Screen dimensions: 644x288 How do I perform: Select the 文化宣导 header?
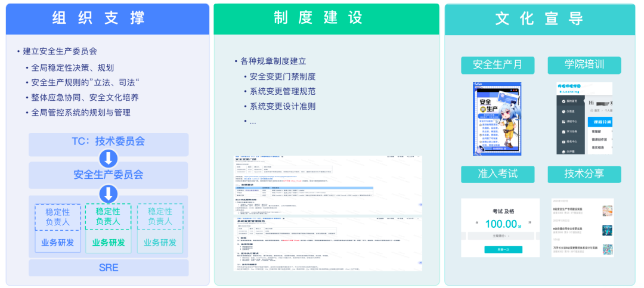pos(540,19)
